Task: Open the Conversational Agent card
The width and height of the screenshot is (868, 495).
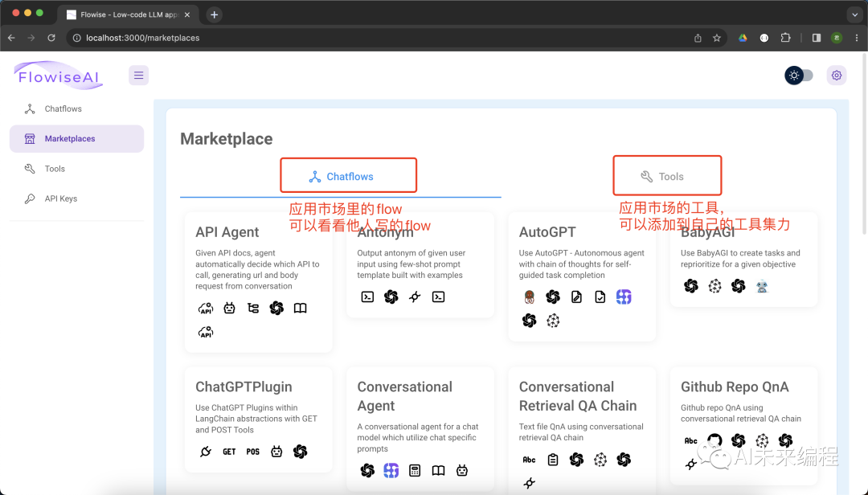Action: pos(420,429)
